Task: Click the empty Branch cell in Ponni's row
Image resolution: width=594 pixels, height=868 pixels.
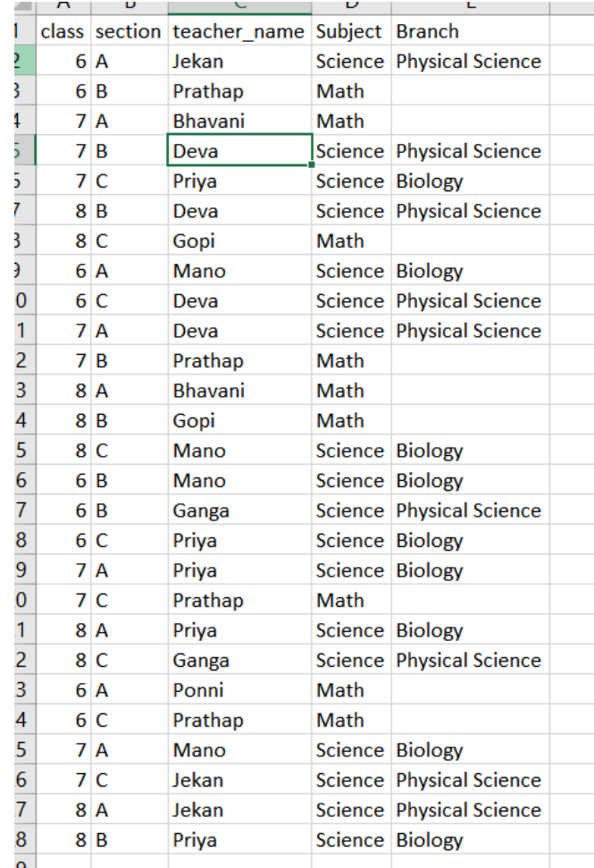Action: [x=469, y=690]
